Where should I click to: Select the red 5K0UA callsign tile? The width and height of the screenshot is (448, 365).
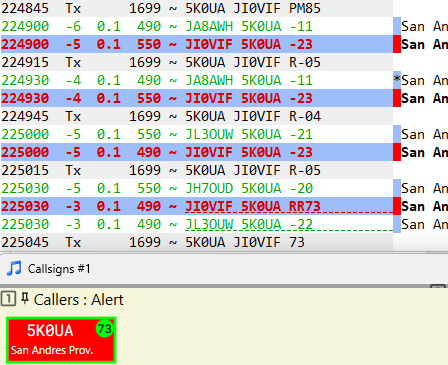pyautogui.click(x=61, y=340)
